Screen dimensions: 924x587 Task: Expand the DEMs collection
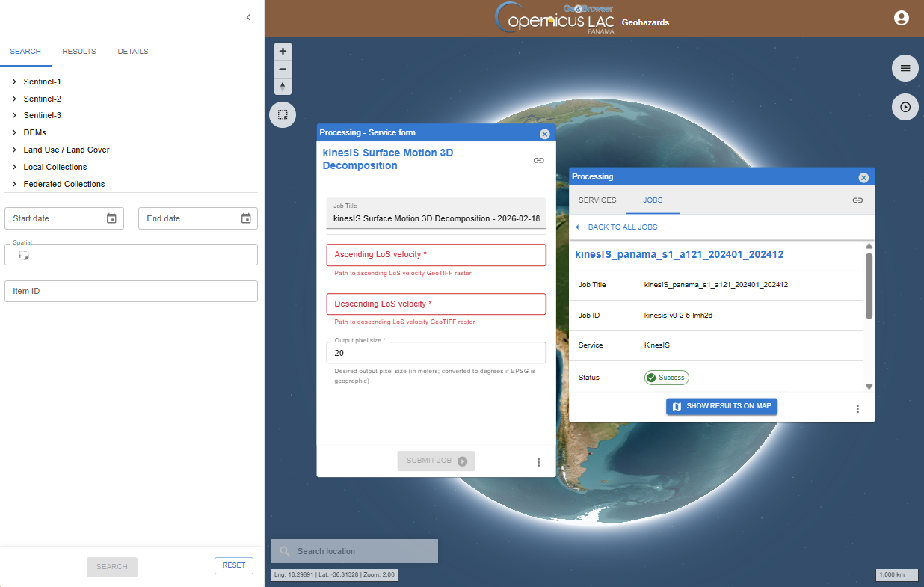pyautogui.click(x=15, y=132)
